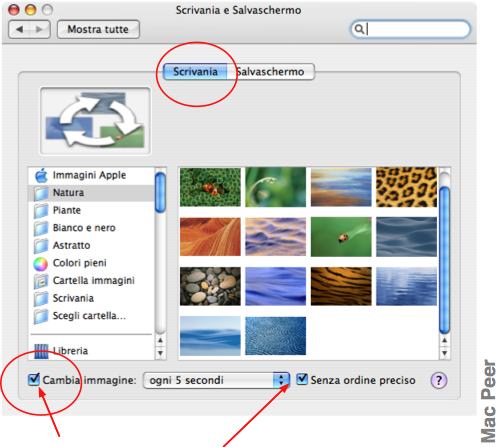Viewport: 500px width, 447px height.
Task: Click the search magnifier icon
Action: (359, 29)
